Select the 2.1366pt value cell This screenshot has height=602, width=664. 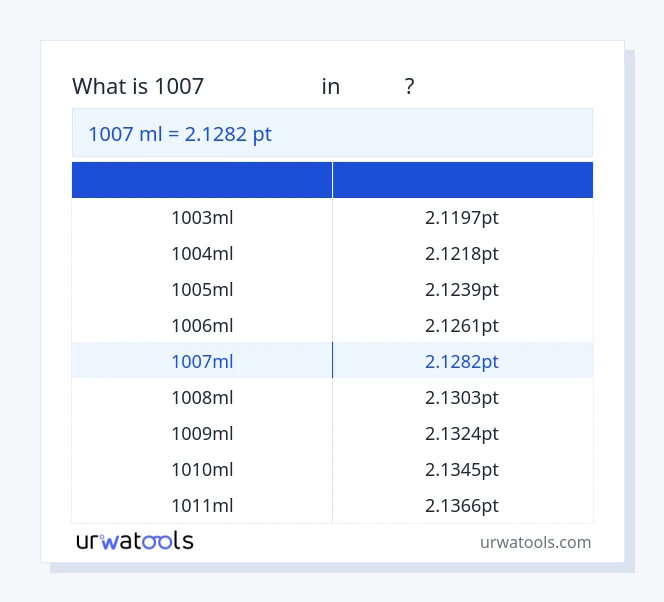click(x=462, y=505)
